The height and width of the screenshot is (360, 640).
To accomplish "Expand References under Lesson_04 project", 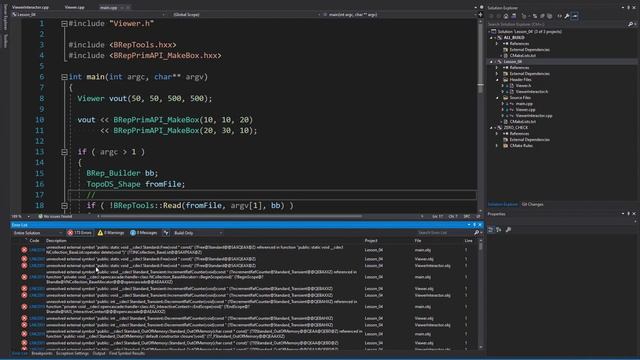I will pyautogui.click(x=497, y=68).
